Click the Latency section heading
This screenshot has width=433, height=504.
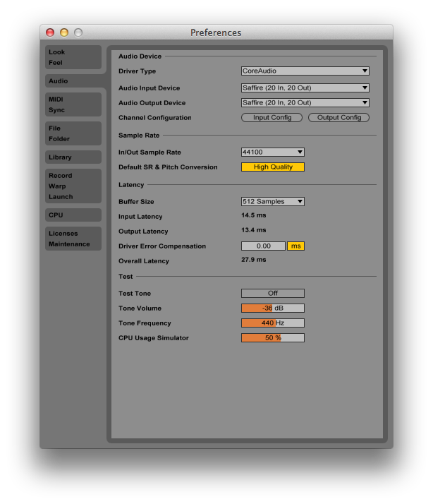click(x=131, y=185)
